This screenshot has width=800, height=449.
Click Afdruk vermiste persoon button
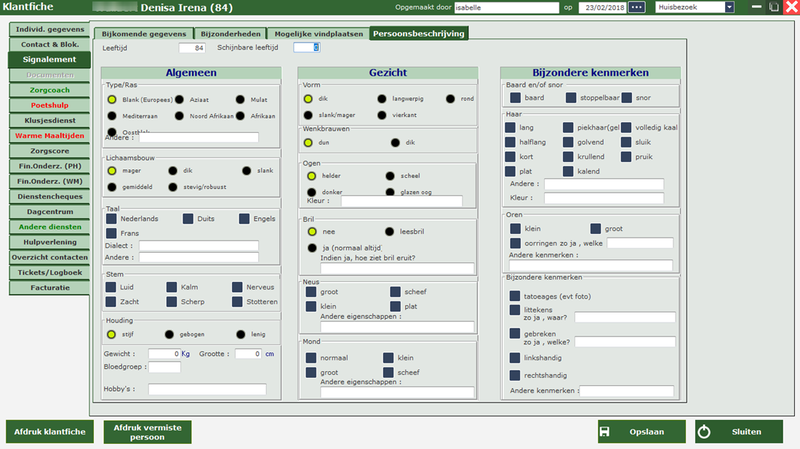147,431
